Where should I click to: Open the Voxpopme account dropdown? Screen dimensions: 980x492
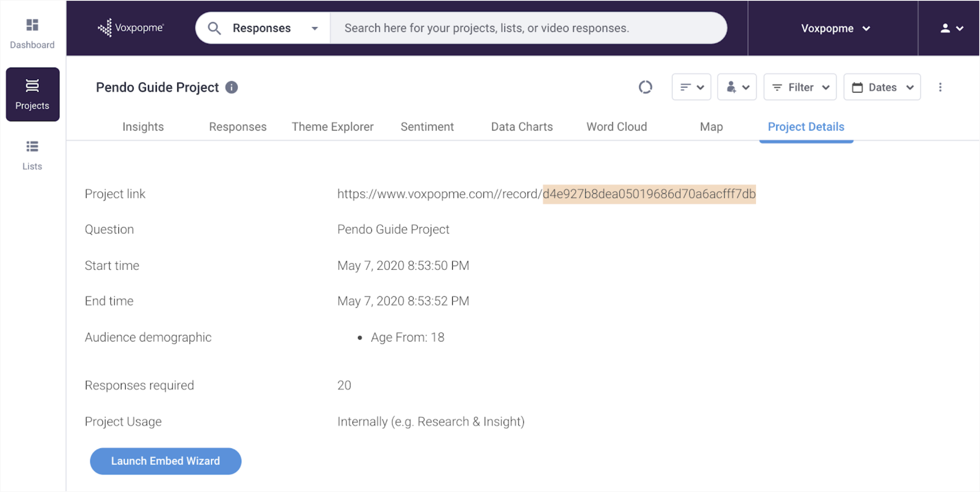coord(836,28)
